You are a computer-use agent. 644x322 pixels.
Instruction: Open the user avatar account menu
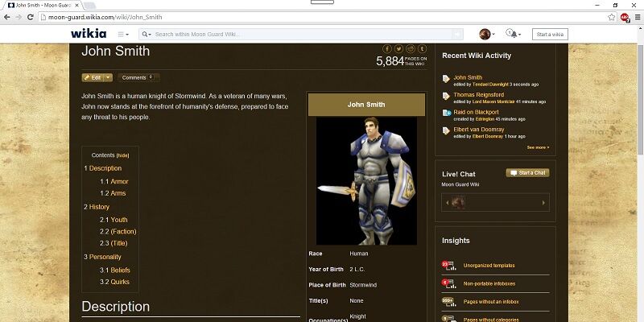pyautogui.click(x=487, y=34)
